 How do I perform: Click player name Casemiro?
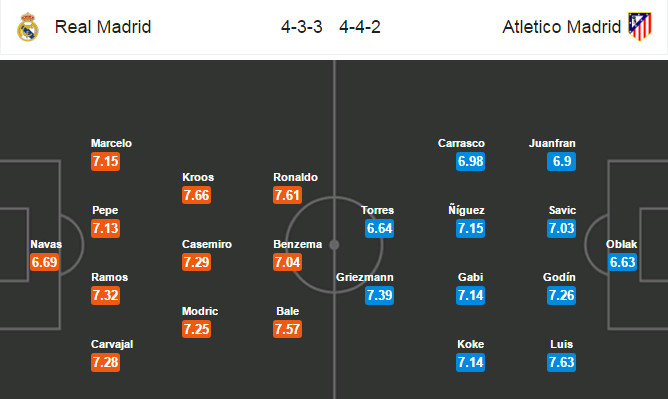(x=207, y=244)
